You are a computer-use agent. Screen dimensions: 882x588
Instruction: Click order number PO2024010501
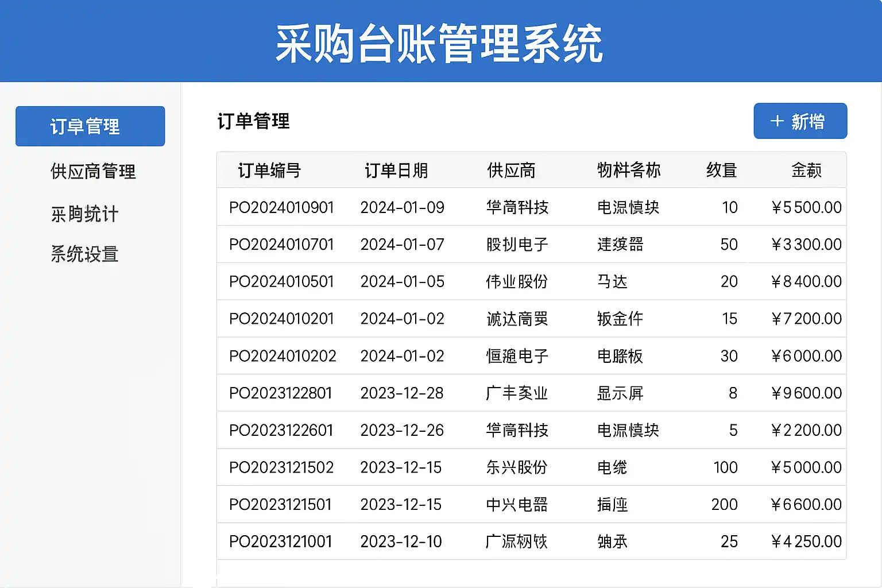point(281,281)
